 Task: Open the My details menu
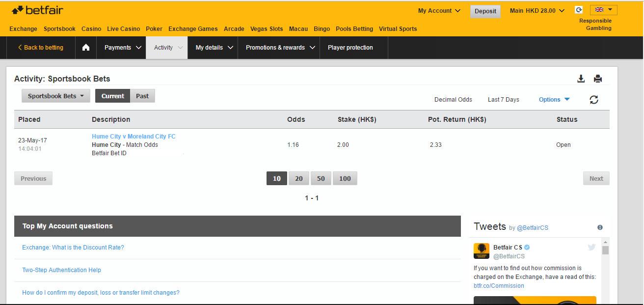click(x=213, y=48)
